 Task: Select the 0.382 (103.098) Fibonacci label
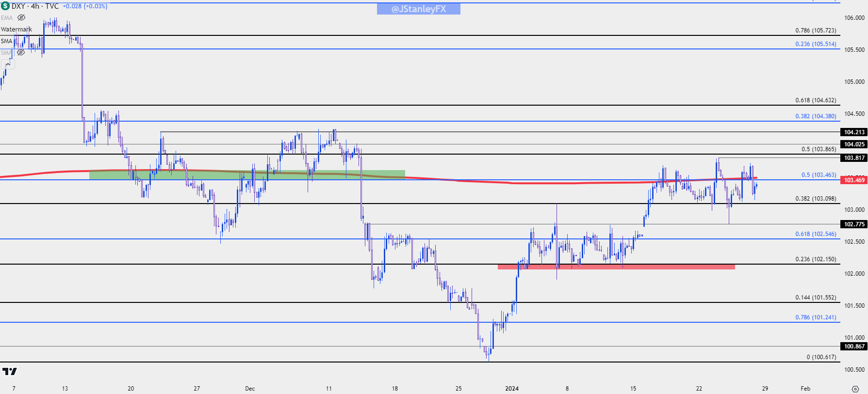[x=816, y=198]
